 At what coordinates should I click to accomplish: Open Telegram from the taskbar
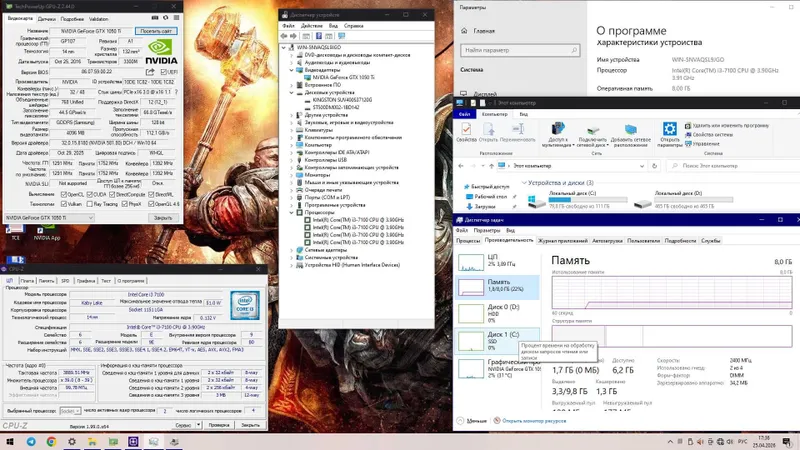pos(31,442)
